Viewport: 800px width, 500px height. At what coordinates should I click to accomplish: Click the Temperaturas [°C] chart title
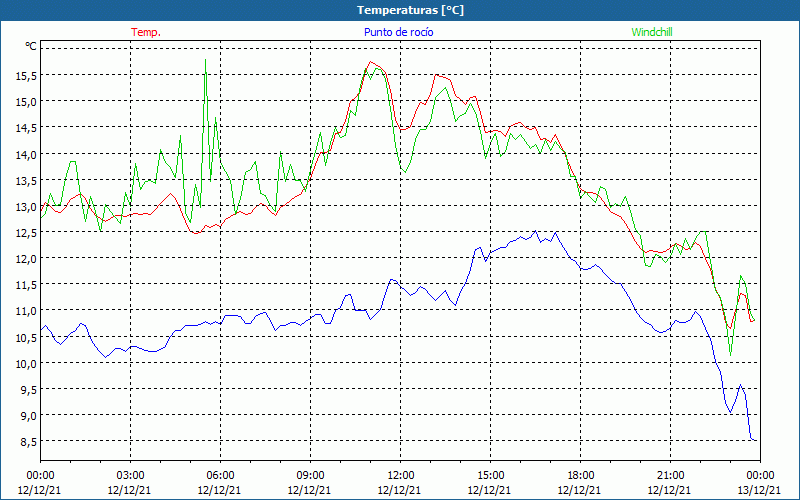pos(410,10)
